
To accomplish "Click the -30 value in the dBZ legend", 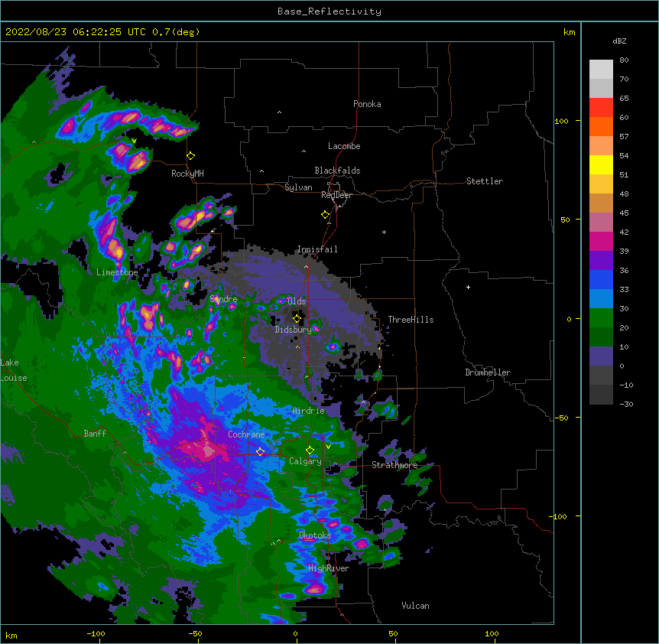I will coord(626,404).
